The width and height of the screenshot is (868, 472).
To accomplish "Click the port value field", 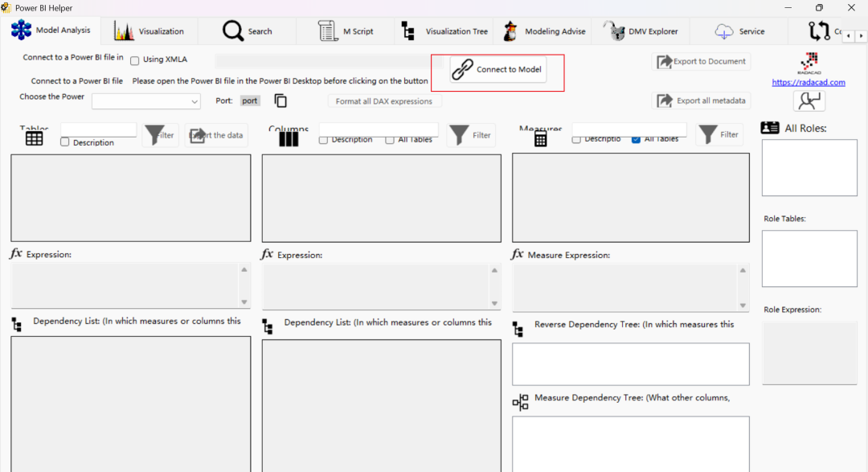I will tap(250, 101).
